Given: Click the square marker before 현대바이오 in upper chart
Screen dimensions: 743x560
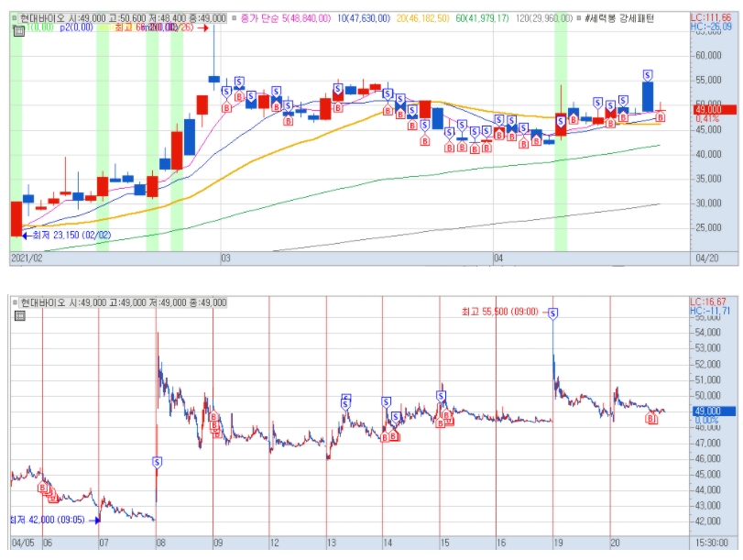Looking at the screenshot, I should point(15,17).
